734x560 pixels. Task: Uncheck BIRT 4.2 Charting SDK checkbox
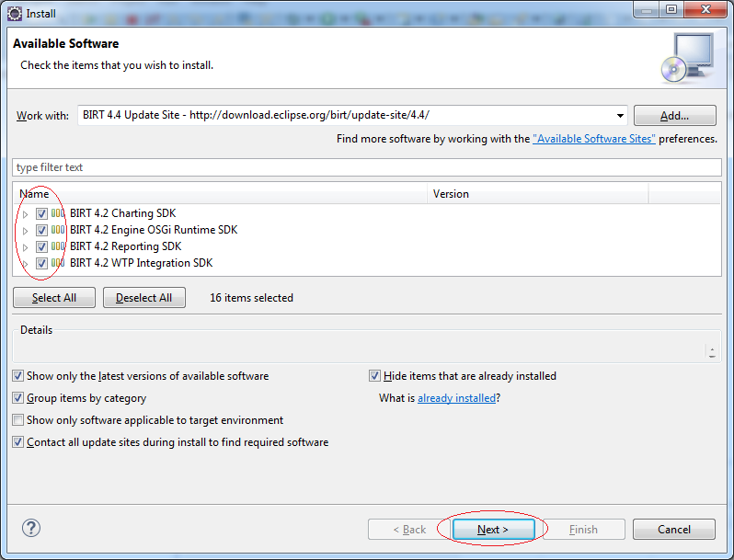pos(41,214)
